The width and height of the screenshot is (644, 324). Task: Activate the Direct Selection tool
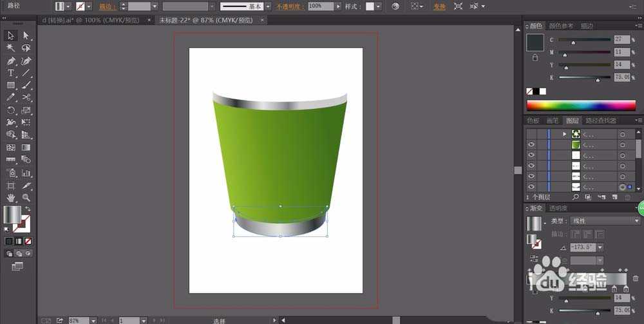click(26, 35)
